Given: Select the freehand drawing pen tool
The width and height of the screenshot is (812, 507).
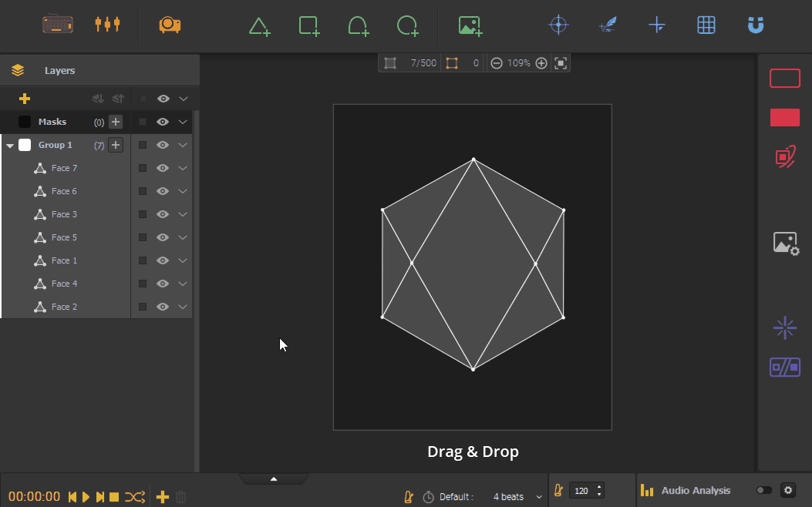Looking at the screenshot, I should [608, 25].
